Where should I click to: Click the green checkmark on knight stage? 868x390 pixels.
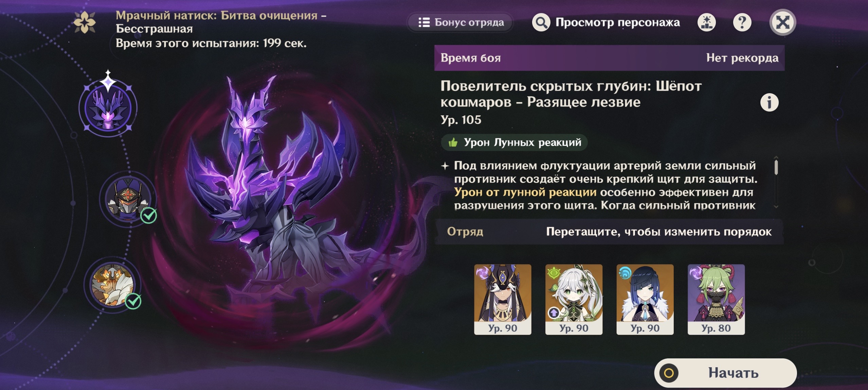pos(149,215)
